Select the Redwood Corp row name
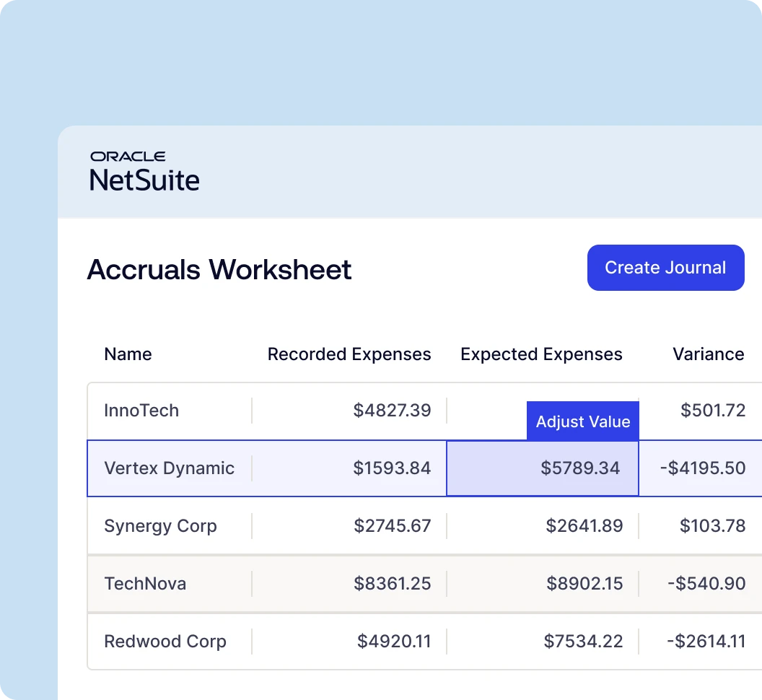Image resolution: width=762 pixels, height=700 pixels. pyautogui.click(x=165, y=642)
